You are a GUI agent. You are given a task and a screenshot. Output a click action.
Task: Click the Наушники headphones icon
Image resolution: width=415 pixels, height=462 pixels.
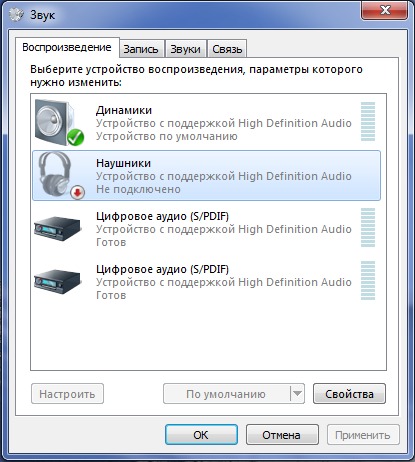[x=60, y=175]
